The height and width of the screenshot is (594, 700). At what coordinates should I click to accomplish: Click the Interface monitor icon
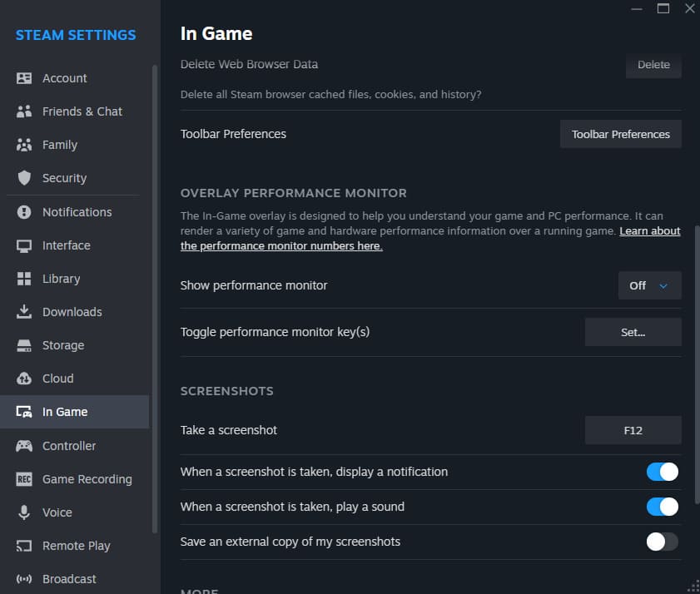point(24,245)
